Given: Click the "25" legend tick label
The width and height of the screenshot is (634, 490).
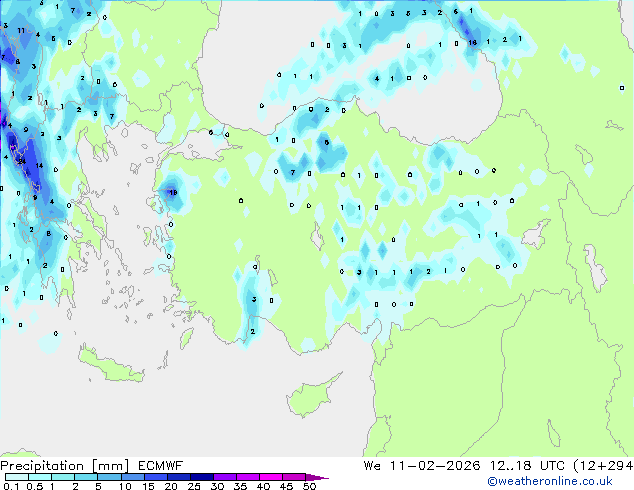Looking at the screenshot, I should [x=194, y=486].
